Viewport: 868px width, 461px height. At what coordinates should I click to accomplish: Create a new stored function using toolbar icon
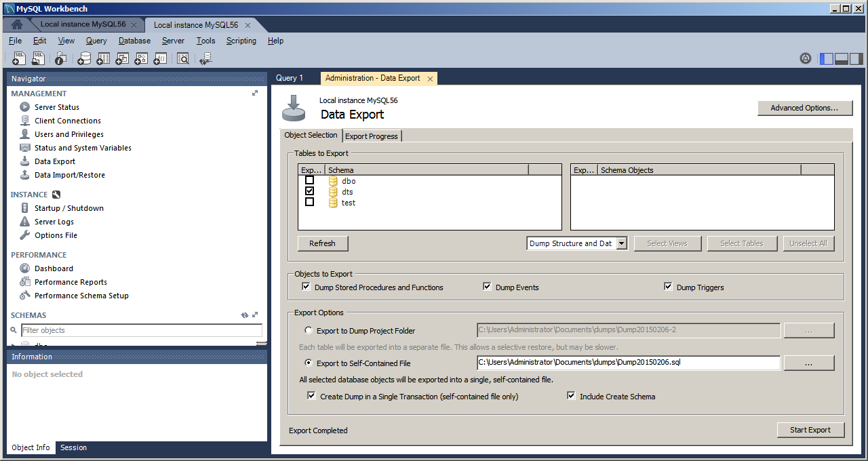coord(159,58)
